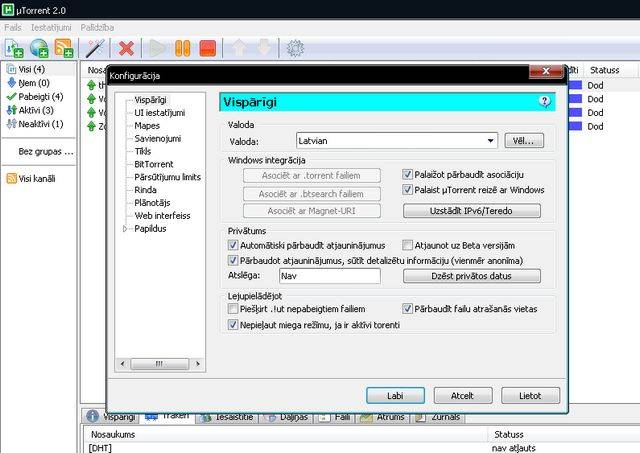Select UI iestatījumi in settings tree

[x=160, y=113]
